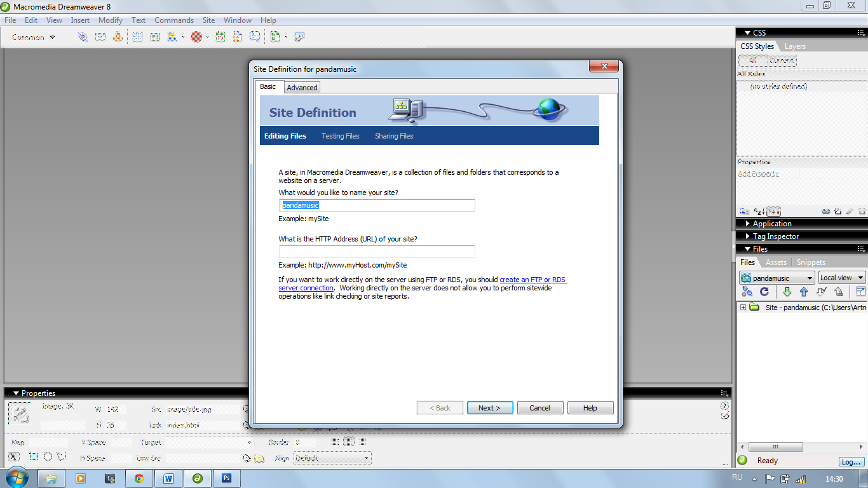Image resolution: width=868 pixels, height=488 pixels.
Task: Open the Common category dropdown
Action: coord(34,37)
